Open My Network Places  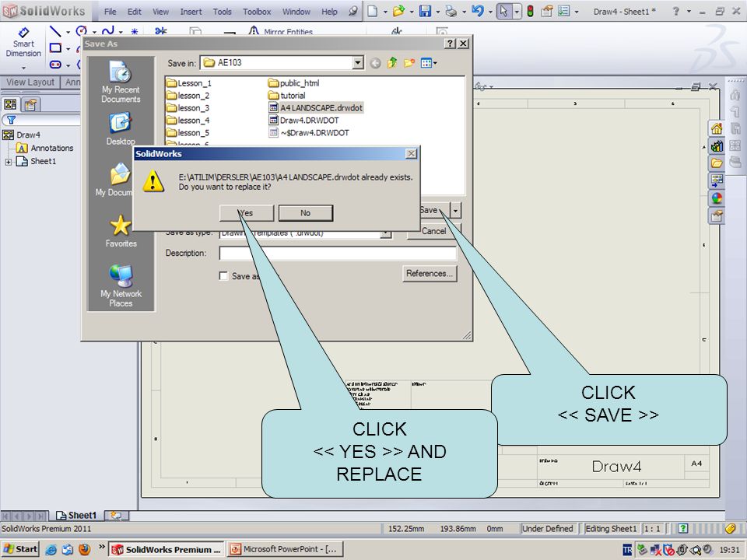121,286
